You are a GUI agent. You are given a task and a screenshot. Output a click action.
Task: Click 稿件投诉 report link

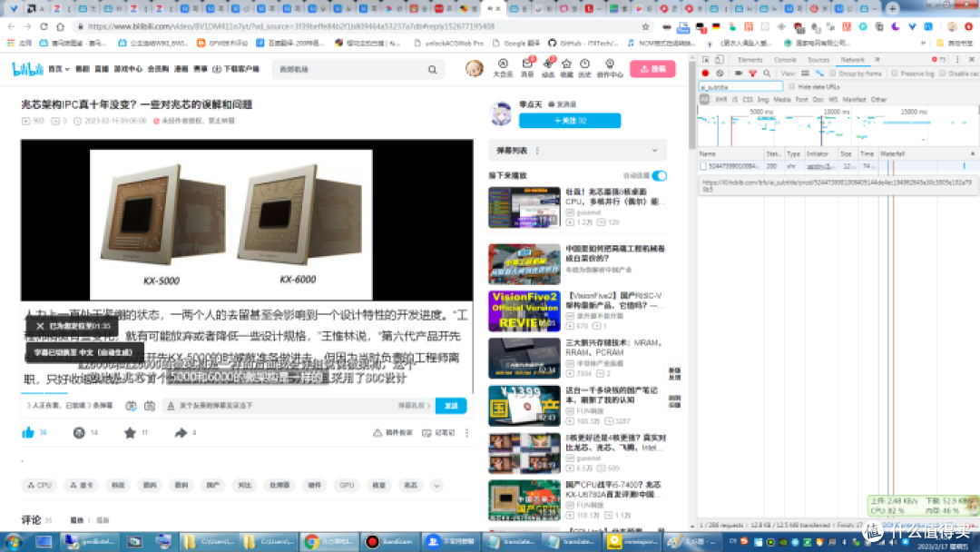click(393, 432)
